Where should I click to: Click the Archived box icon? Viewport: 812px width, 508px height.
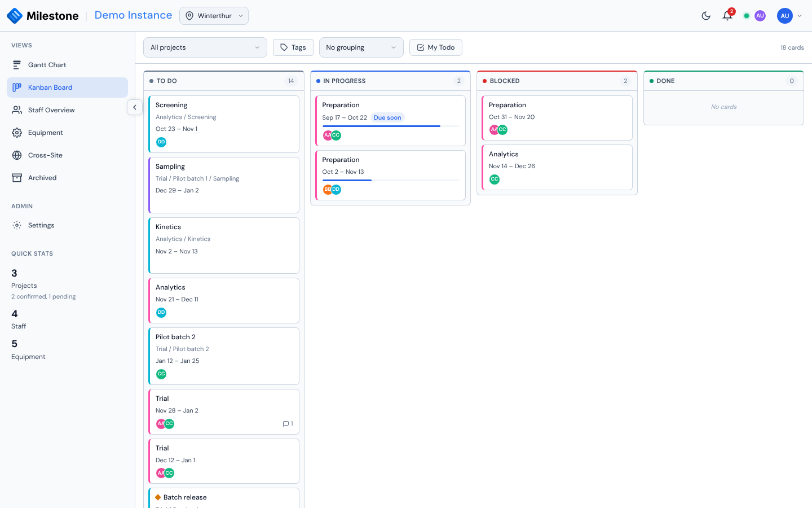tap(17, 178)
